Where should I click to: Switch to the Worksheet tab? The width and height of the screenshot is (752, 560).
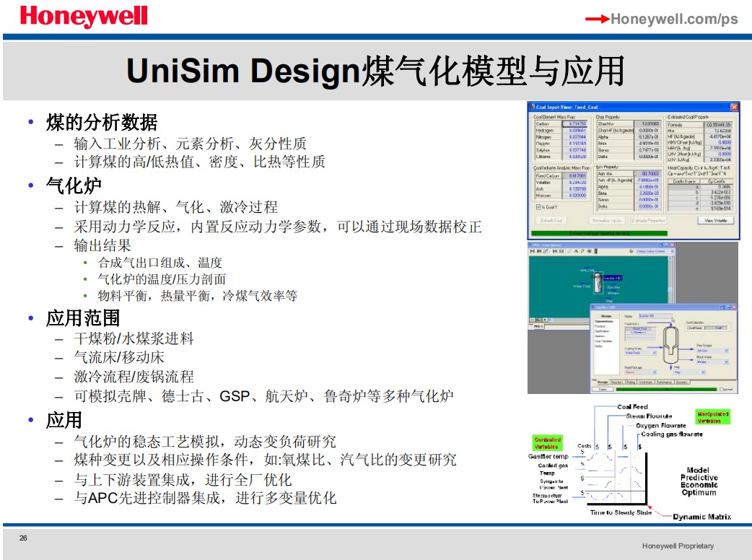tap(645, 382)
